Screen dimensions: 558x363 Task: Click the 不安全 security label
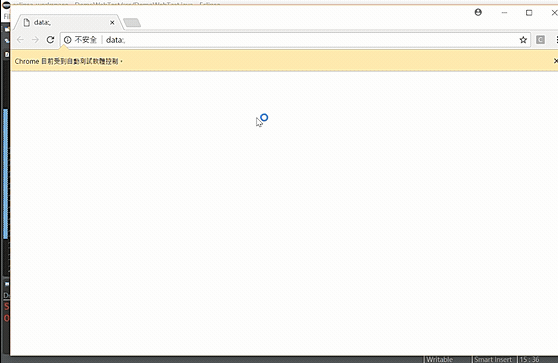pyautogui.click(x=86, y=40)
